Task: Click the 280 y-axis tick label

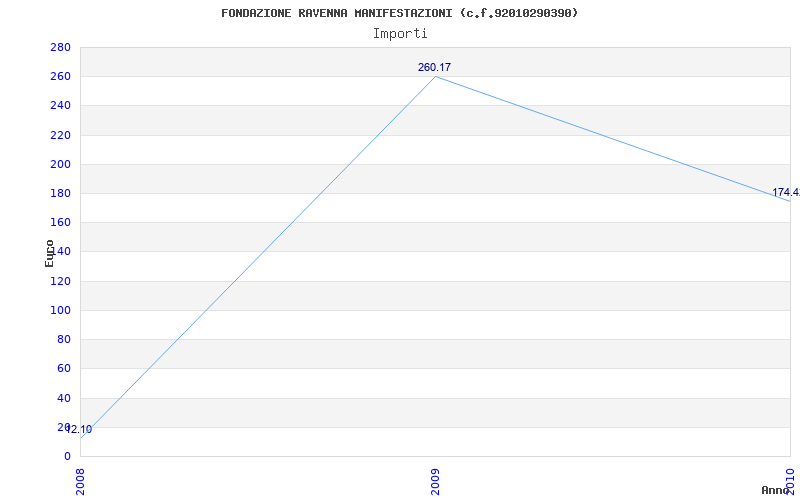Action: click(60, 47)
